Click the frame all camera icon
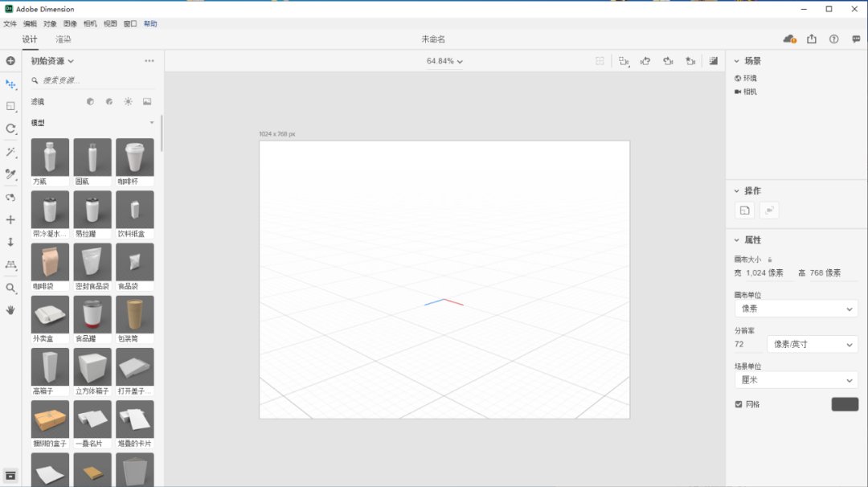The image size is (868, 487). 624,61
